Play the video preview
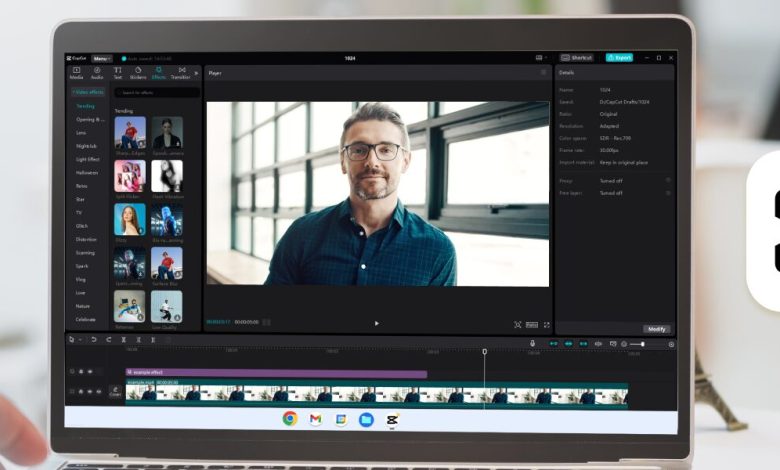Screen dimensions: 780x470 click(x=377, y=323)
